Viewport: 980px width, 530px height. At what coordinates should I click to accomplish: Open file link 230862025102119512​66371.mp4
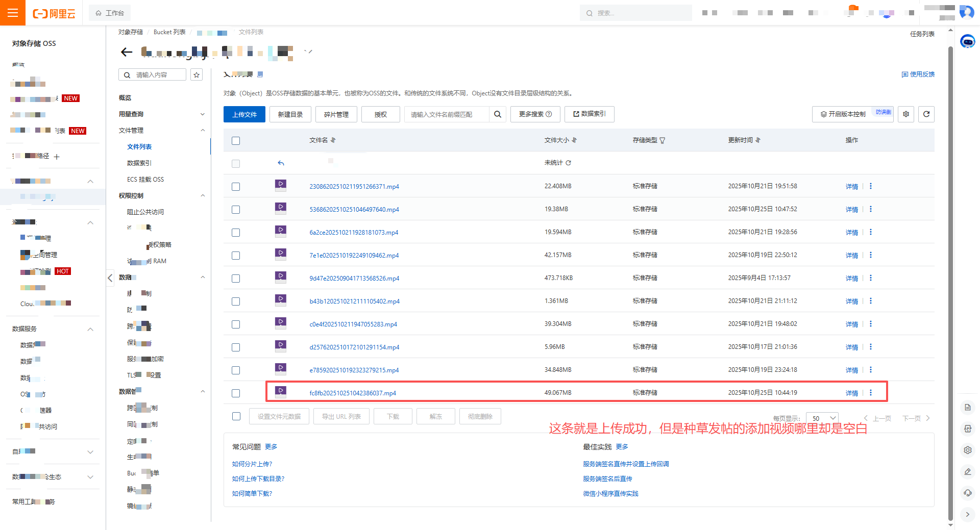354,187
